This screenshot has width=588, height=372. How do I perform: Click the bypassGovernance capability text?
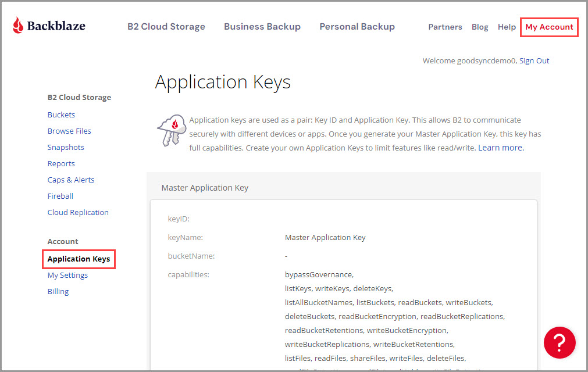pyautogui.click(x=319, y=274)
